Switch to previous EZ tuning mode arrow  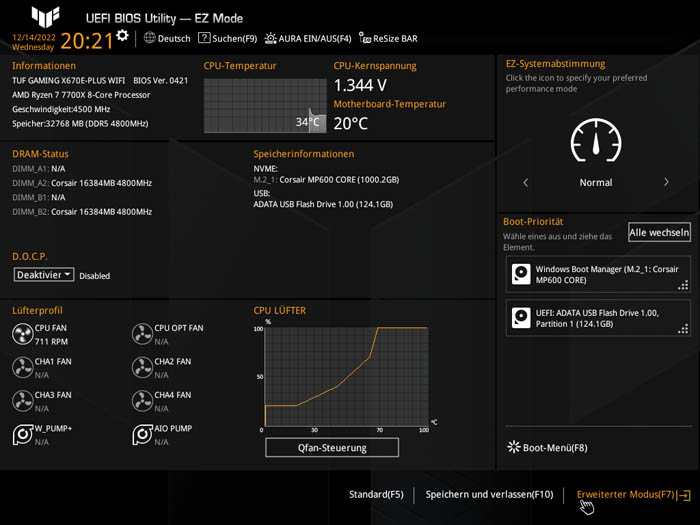tap(525, 182)
